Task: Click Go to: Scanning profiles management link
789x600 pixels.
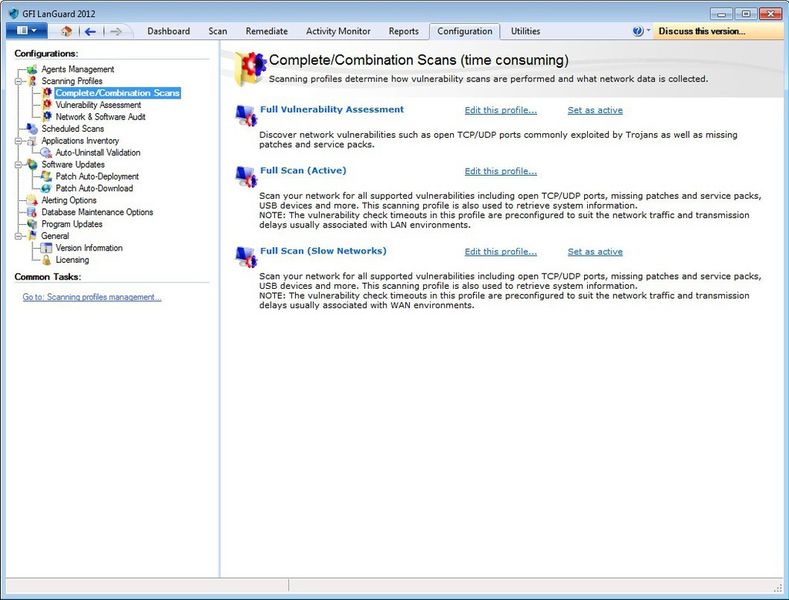Action: pyautogui.click(x=92, y=297)
